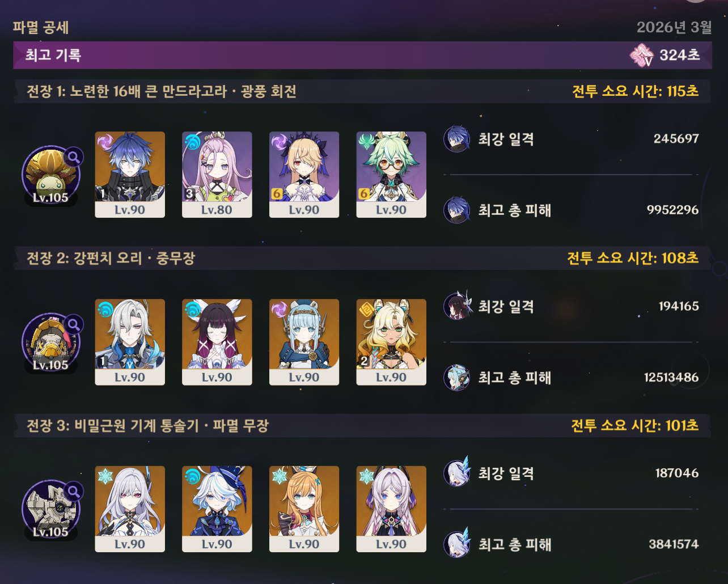Screen dimensions: 728x584
Task: Select the light-blue-haired hat character in Stage 2
Action: [304, 342]
